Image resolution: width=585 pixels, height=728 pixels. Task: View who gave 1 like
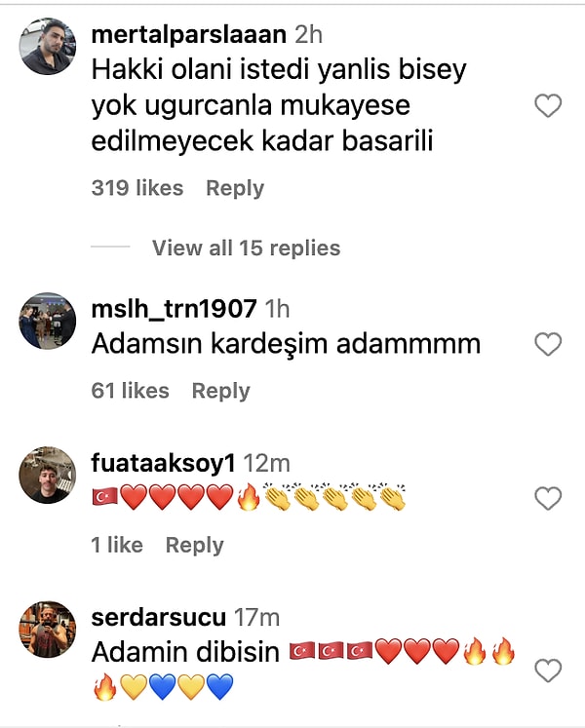117,545
